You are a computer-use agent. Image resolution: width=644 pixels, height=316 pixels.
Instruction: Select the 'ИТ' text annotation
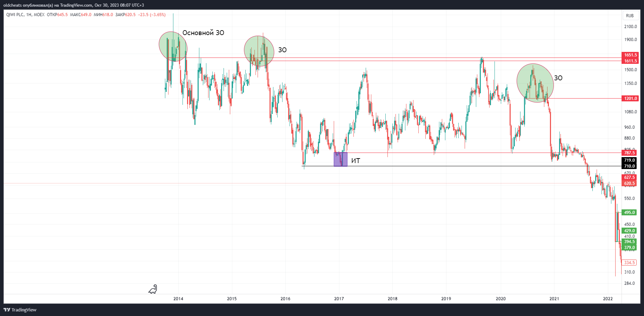tap(356, 161)
